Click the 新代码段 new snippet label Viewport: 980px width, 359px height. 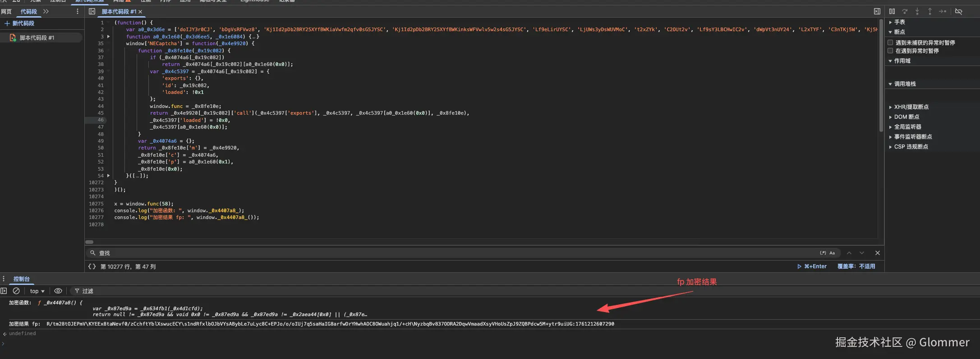coord(23,23)
